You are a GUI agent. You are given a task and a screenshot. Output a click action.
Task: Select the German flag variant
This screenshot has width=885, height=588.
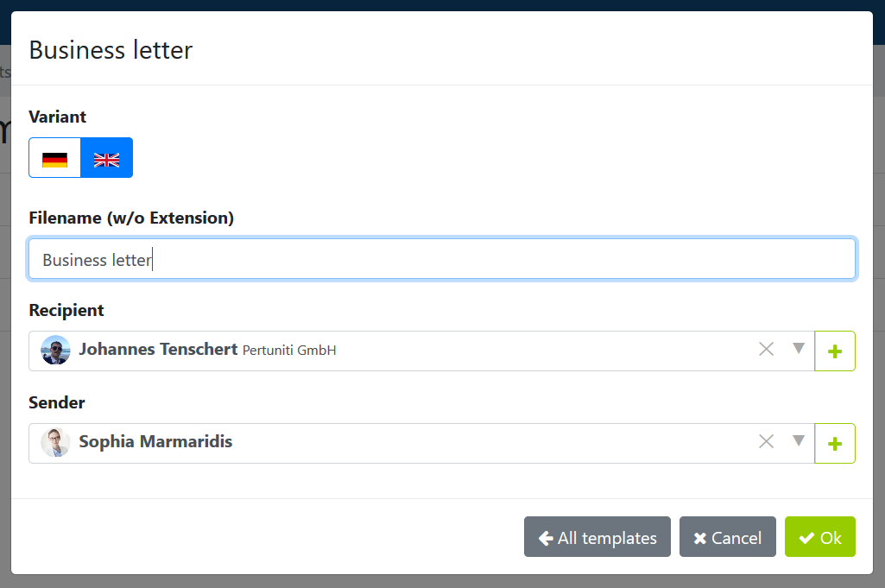(x=54, y=157)
